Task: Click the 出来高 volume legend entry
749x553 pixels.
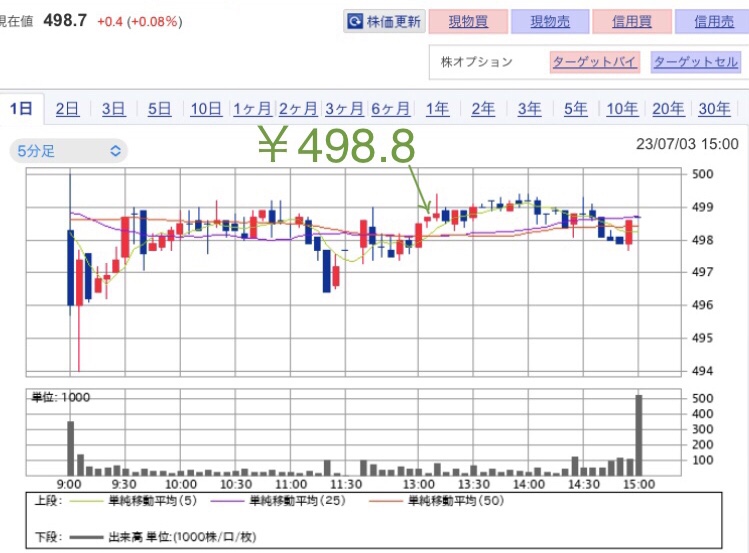Action: (163, 537)
